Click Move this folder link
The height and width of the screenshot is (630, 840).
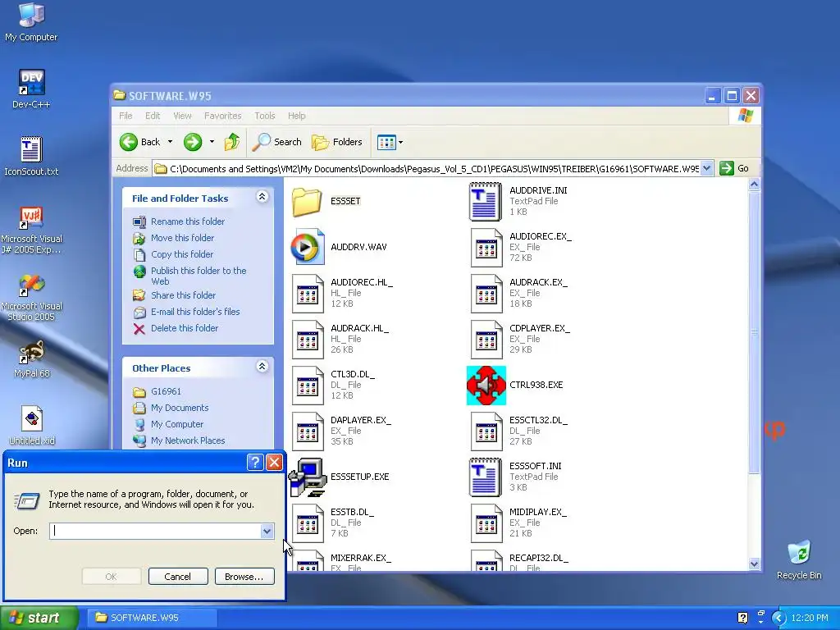click(182, 238)
